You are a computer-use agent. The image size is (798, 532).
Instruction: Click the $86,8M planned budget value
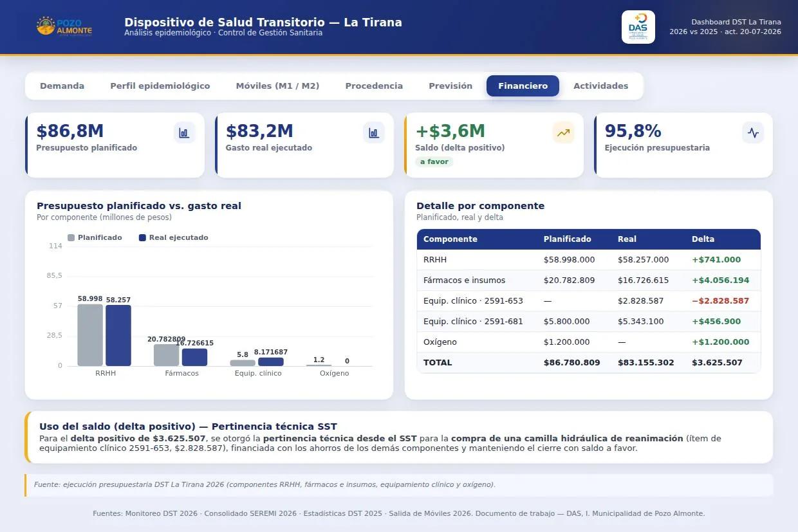70,131
